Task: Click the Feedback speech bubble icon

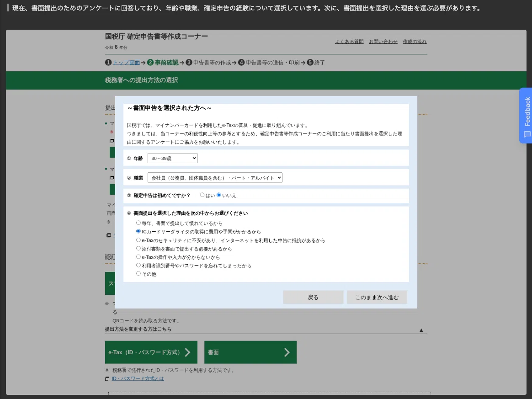Action: (527, 134)
